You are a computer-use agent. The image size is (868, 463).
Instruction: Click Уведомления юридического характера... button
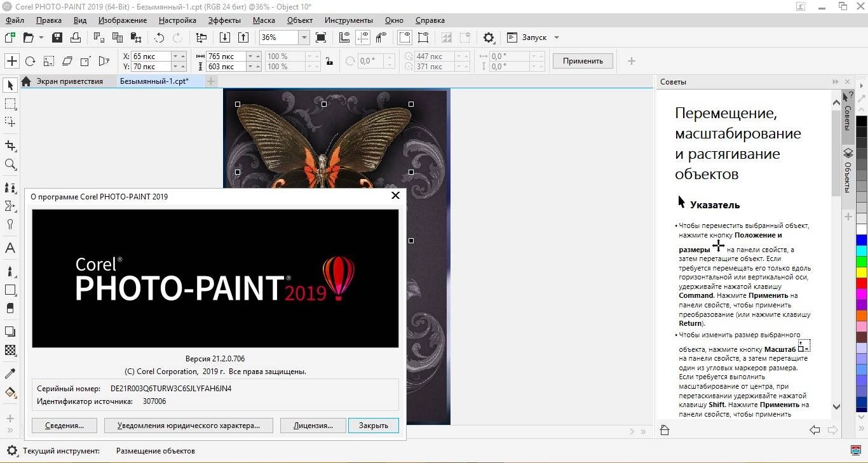coord(189,426)
